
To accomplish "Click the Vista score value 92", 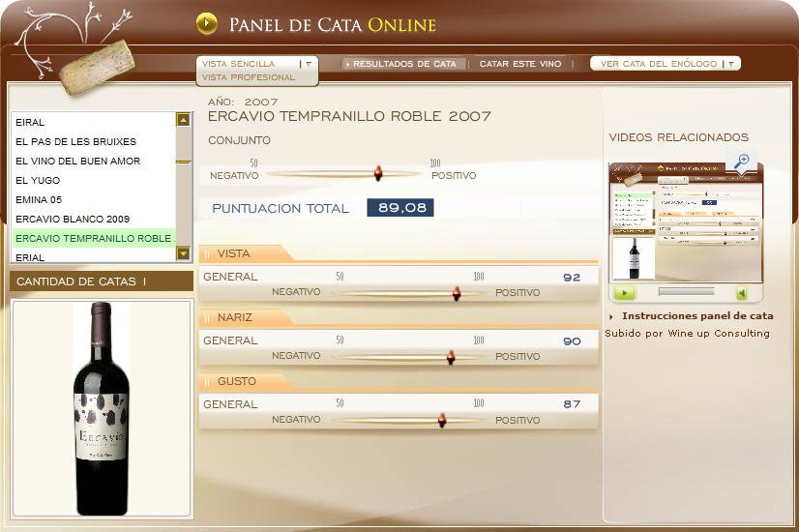I will click(x=572, y=278).
